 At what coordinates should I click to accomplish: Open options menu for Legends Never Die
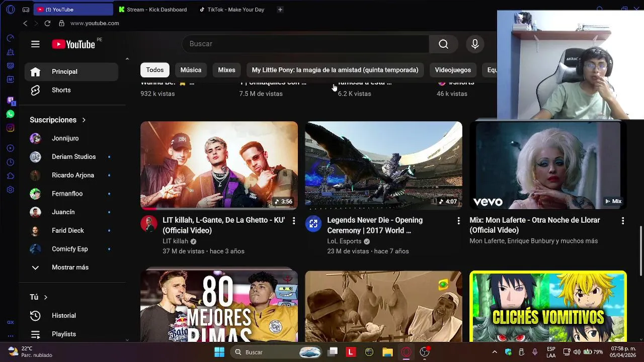pos(458,221)
